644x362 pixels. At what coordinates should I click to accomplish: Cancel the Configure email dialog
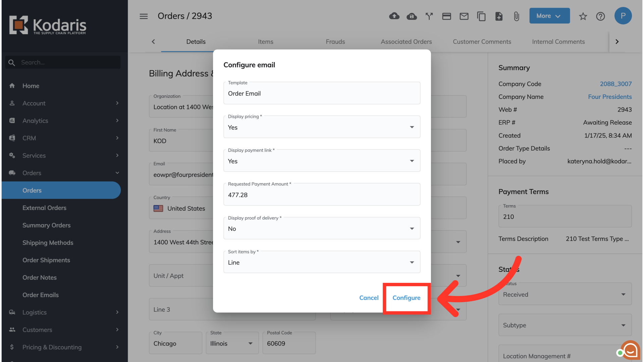coord(369,298)
